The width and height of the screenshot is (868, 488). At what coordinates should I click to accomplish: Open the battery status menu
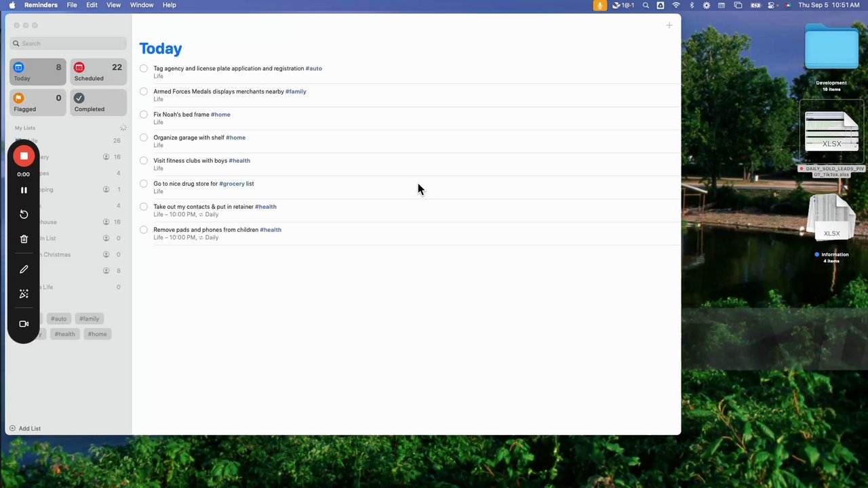(x=755, y=5)
